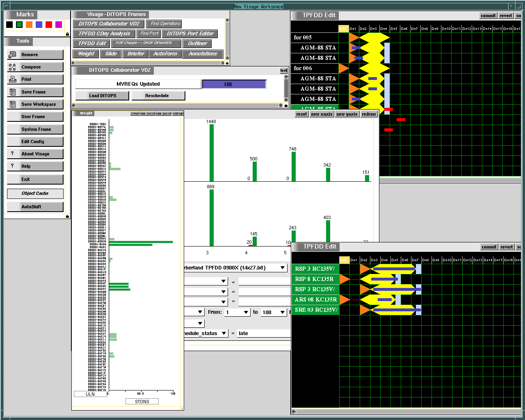
Task: Click the Remove tool icon
Action: [x=12, y=55]
